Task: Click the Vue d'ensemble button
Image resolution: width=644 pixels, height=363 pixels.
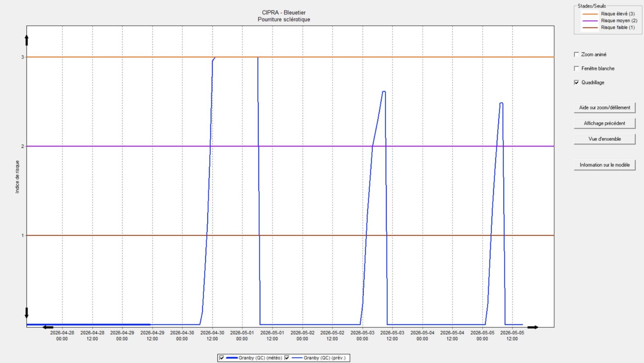Action: point(604,139)
